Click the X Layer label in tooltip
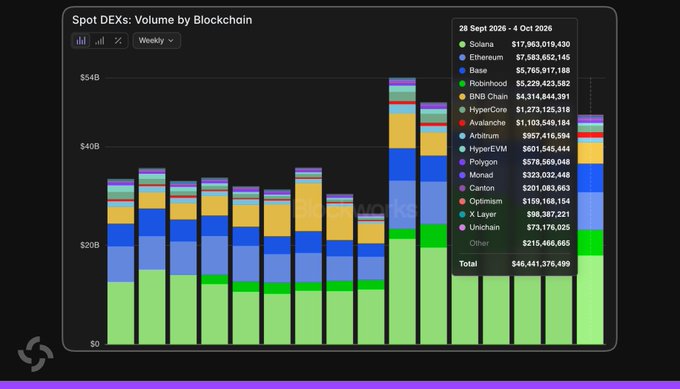The width and height of the screenshot is (680, 389). click(483, 214)
